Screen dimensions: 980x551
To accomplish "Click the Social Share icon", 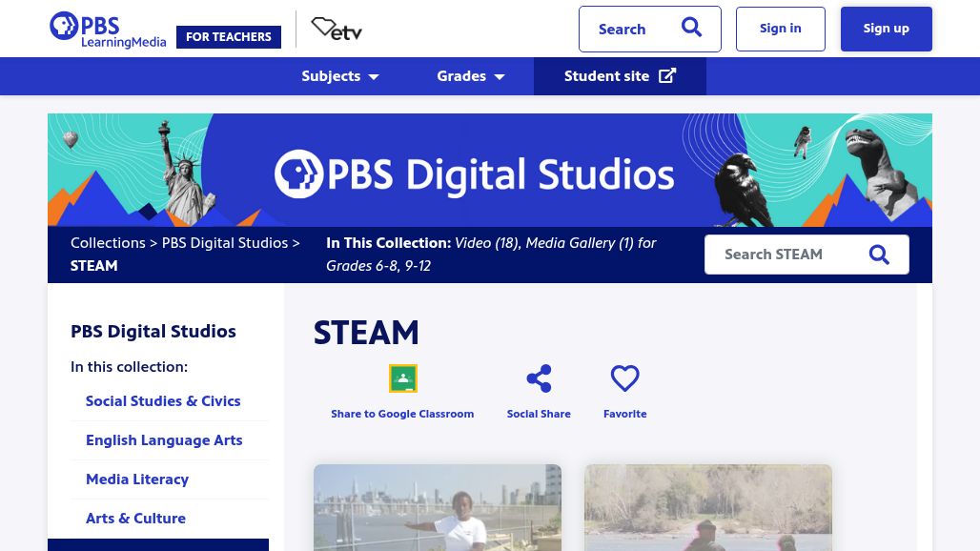I will (539, 378).
